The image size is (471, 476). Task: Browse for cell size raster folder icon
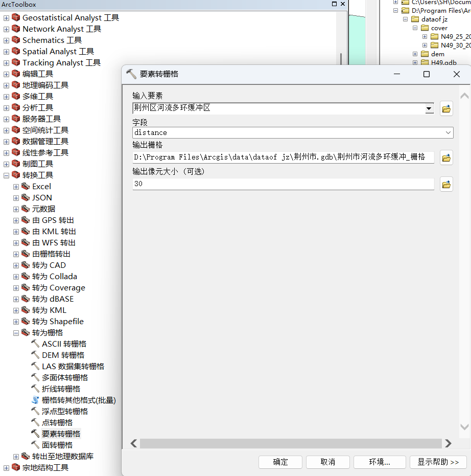click(446, 184)
